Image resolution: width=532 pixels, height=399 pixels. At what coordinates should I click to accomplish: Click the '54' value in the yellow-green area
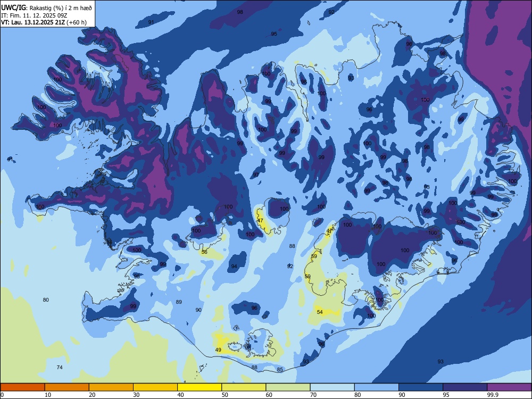pos(320,312)
